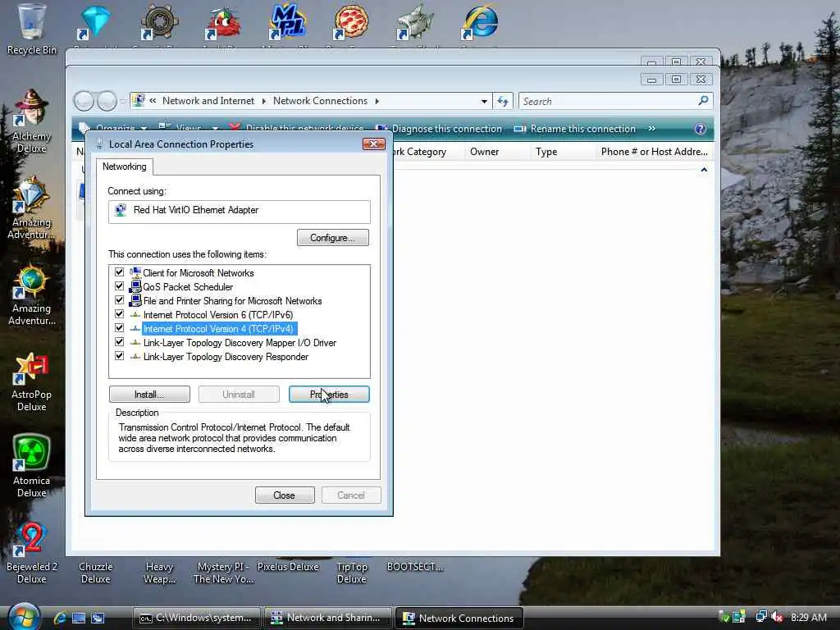Screen dimensions: 840x630
Task: Click the Show Desktop quick launch icon
Action: click(79, 618)
